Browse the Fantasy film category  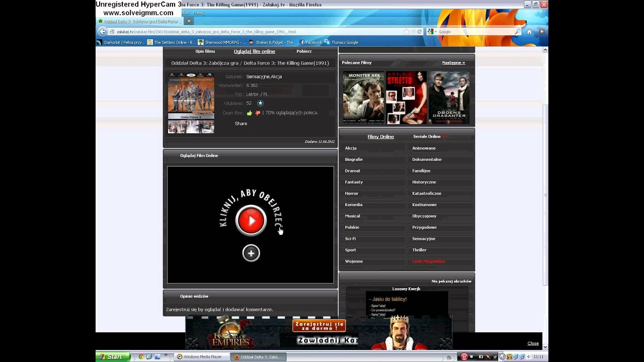pyautogui.click(x=354, y=182)
